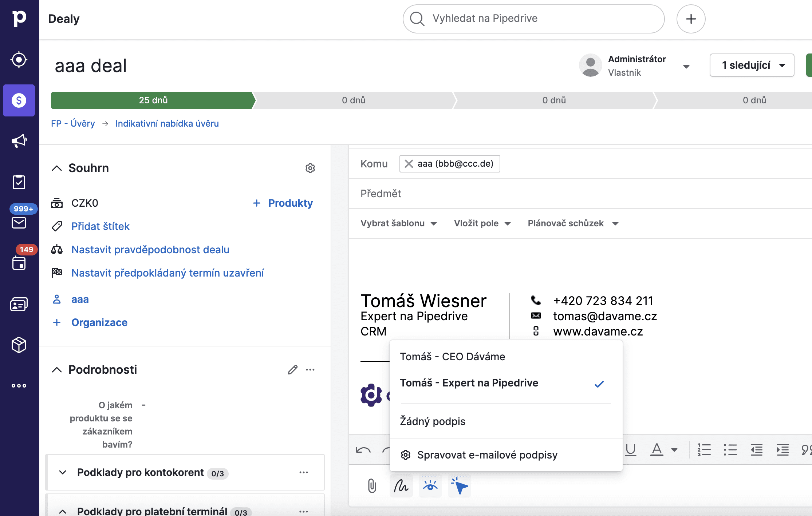Toggle link click tracking cursor icon

pyautogui.click(x=460, y=486)
